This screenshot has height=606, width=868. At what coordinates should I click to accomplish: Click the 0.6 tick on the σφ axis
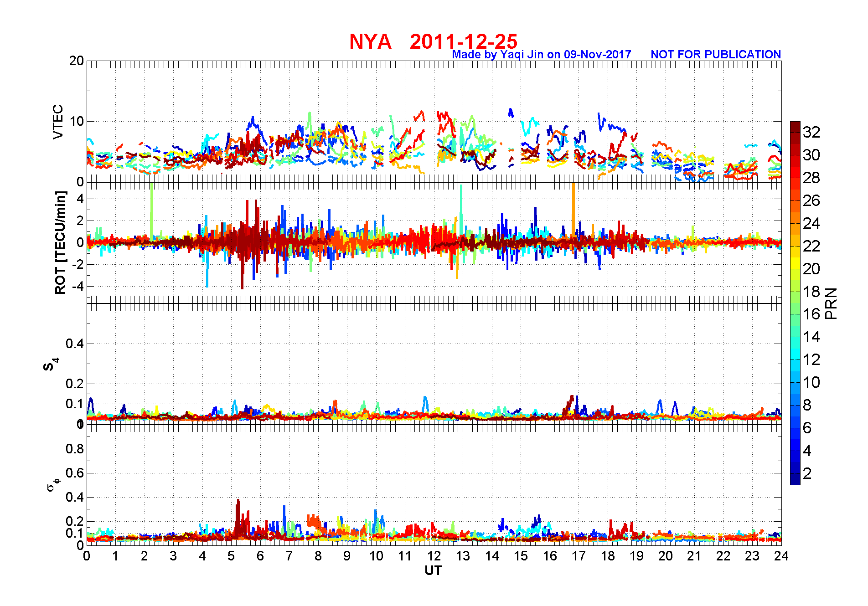coord(75,473)
